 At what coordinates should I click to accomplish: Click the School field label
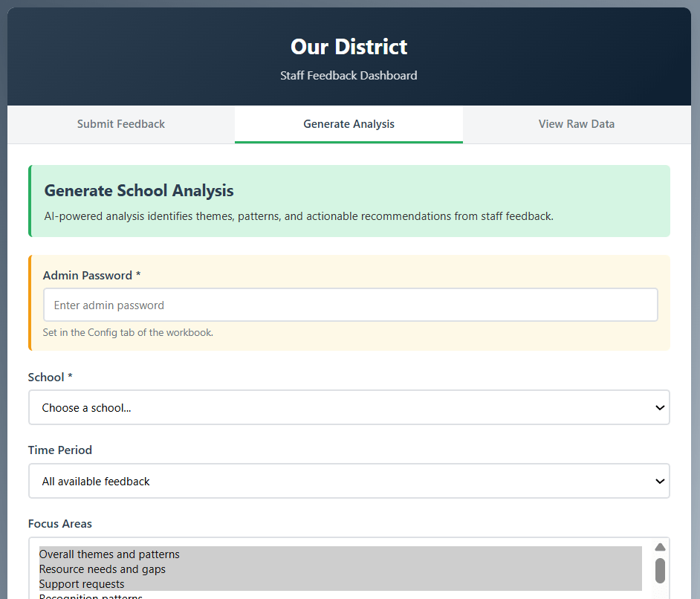[50, 378]
